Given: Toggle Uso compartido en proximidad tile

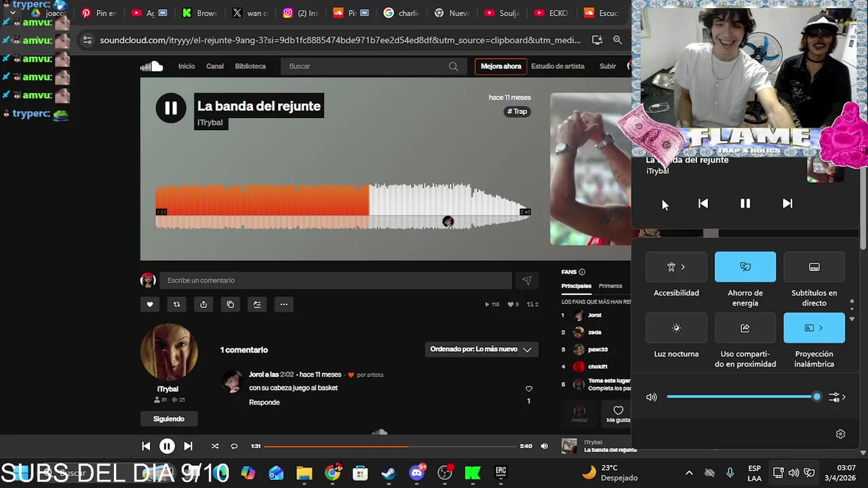Looking at the screenshot, I should pyautogui.click(x=745, y=328).
